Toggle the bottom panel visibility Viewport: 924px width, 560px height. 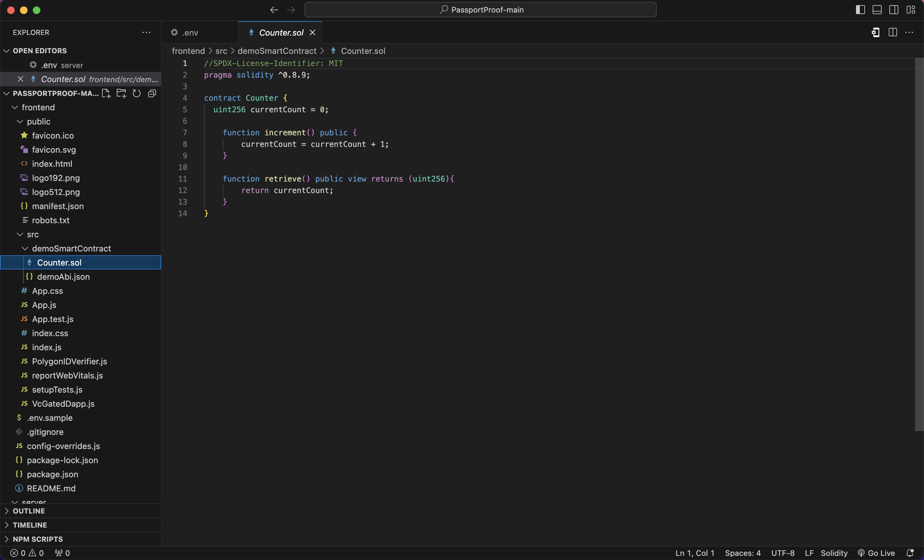(877, 10)
